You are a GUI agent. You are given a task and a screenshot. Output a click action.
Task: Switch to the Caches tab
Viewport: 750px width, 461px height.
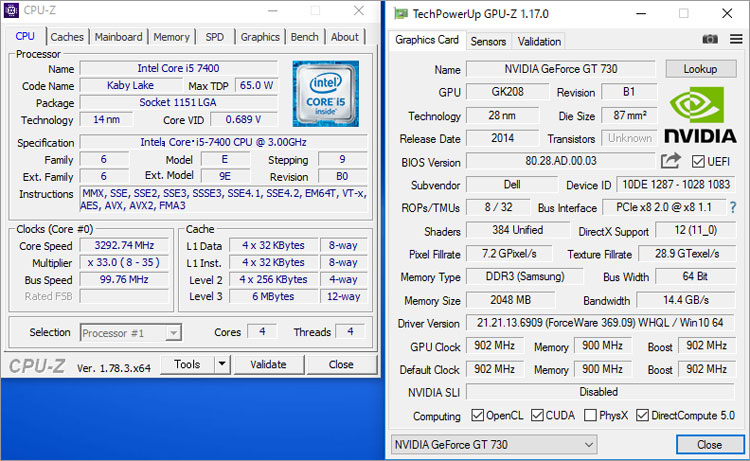pos(67,37)
